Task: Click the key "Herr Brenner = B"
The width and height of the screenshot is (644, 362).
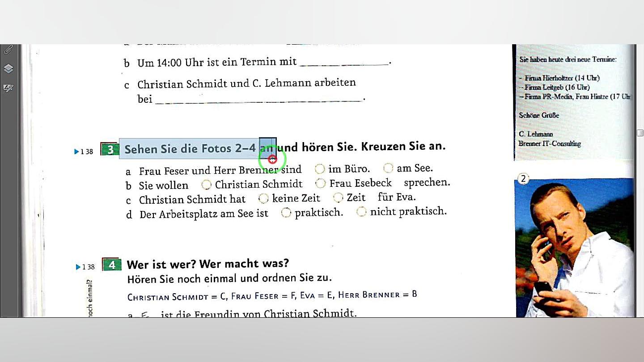Action: 378,295
